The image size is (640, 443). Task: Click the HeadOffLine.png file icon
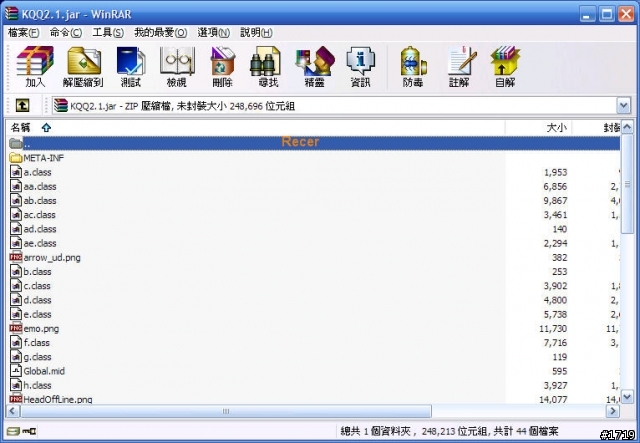[x=16, y=399]
